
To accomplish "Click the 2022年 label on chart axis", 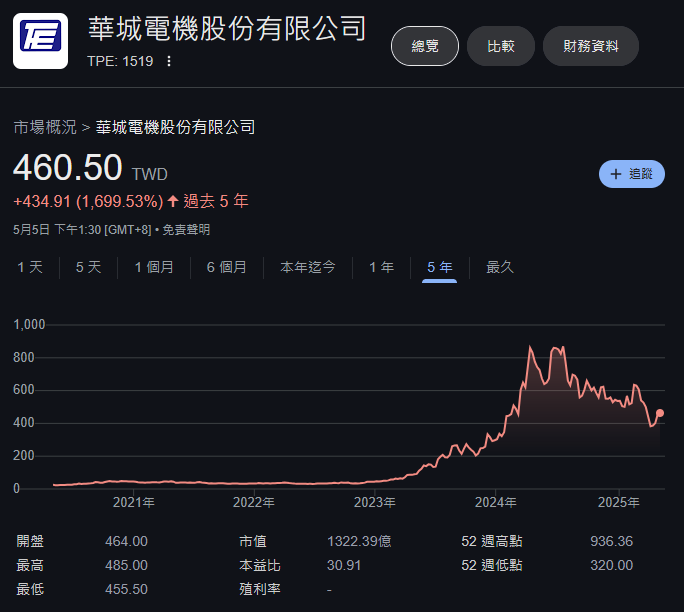I will [x=254, y=503].
